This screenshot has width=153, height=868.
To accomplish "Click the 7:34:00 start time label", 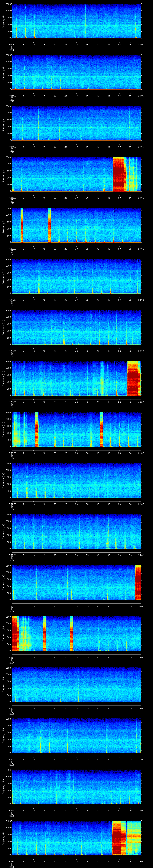I will [x=12, y=657].
